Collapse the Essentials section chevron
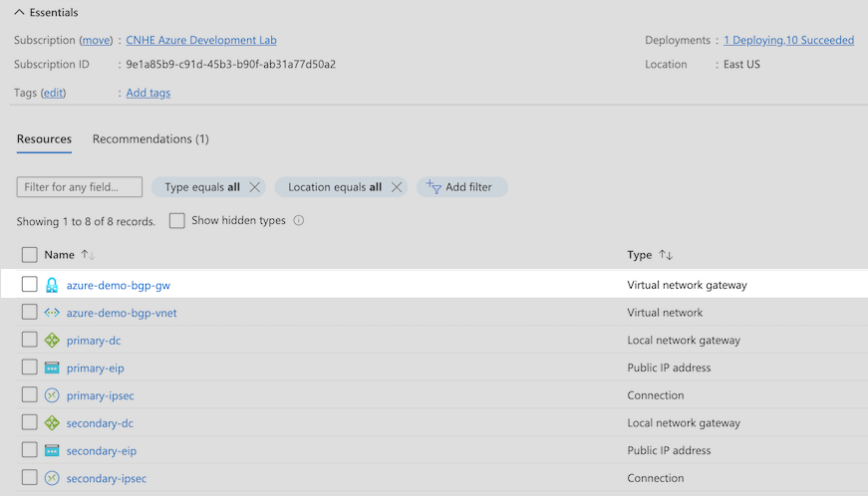 pos(19,12)
